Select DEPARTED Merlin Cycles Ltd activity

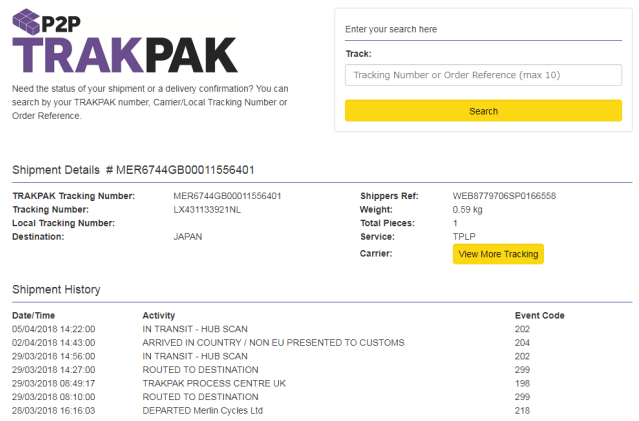(203, 410)
